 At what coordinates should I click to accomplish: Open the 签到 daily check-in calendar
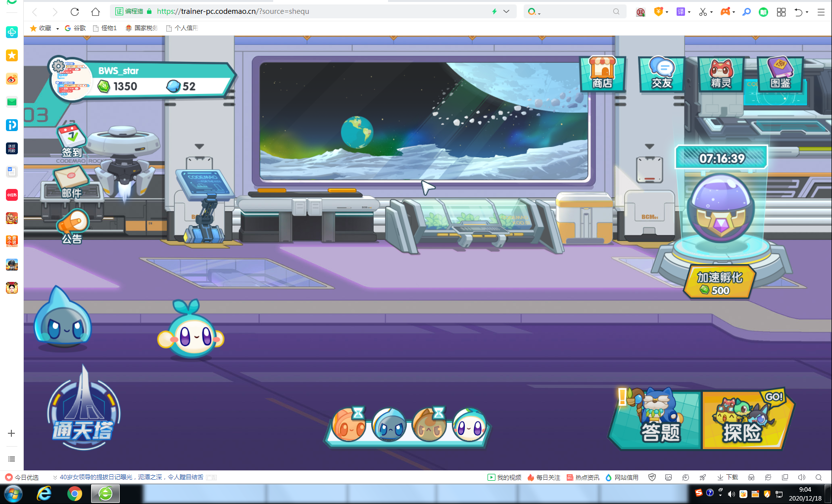[x=72, y=141]
